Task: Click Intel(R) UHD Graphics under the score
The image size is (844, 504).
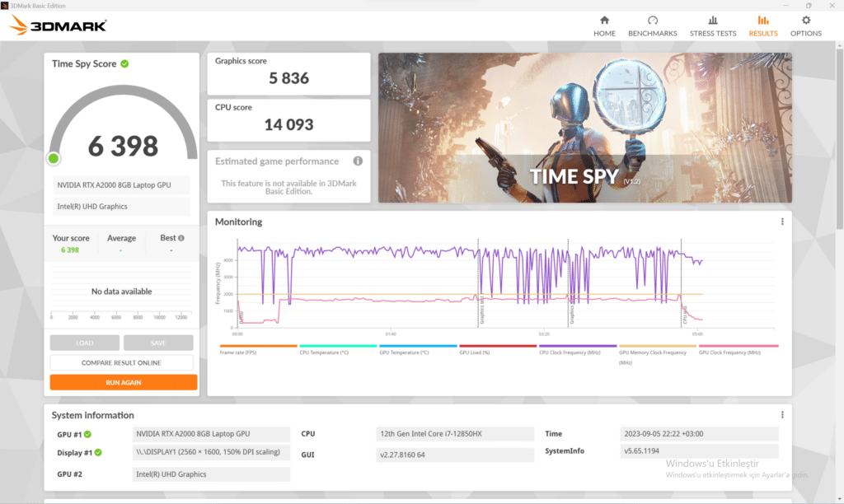Action: click(x=121, y=207)
